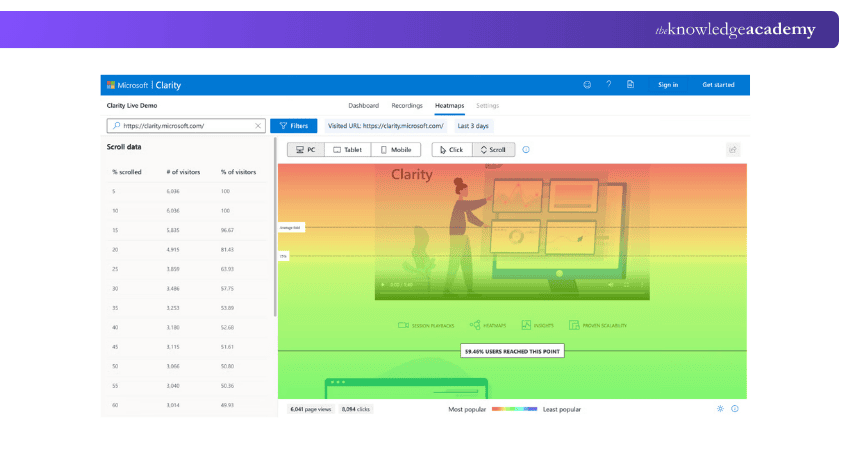Click the share heatmap icon

pos(733,150)
